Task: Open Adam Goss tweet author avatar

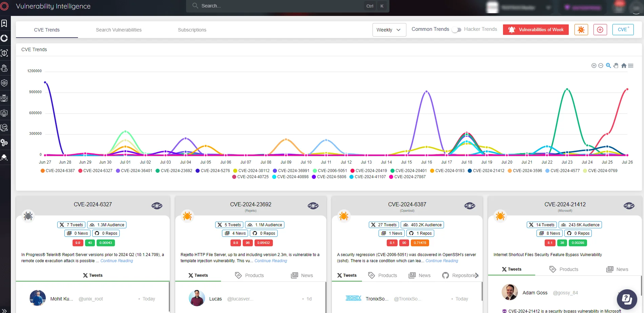Action: [x=510, y=292]
